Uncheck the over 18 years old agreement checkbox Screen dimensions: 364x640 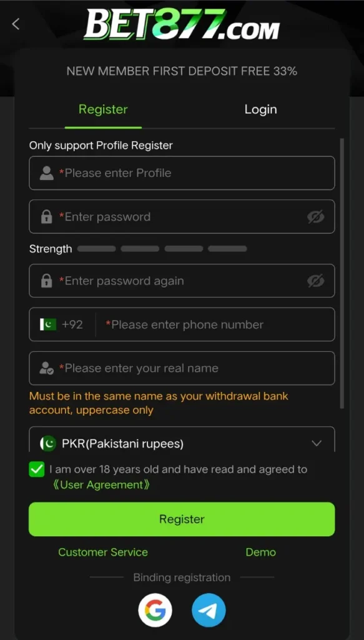point(36,469)
